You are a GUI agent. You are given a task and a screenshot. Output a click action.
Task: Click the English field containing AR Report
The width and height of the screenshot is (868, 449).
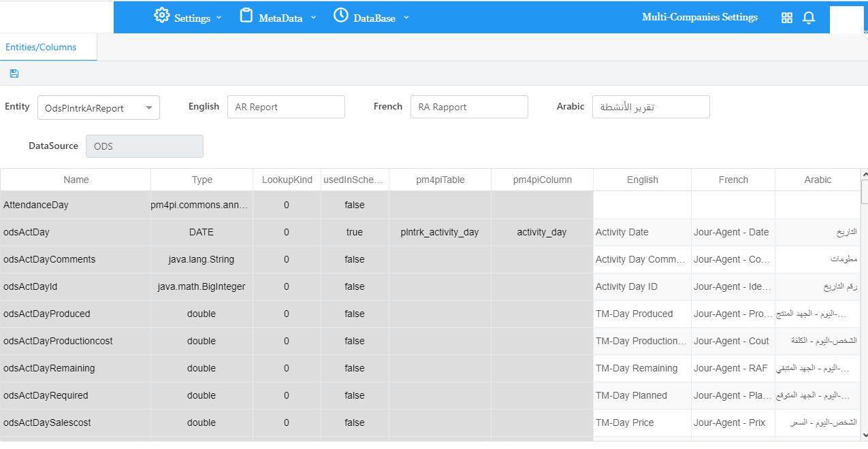click(286, 107)
